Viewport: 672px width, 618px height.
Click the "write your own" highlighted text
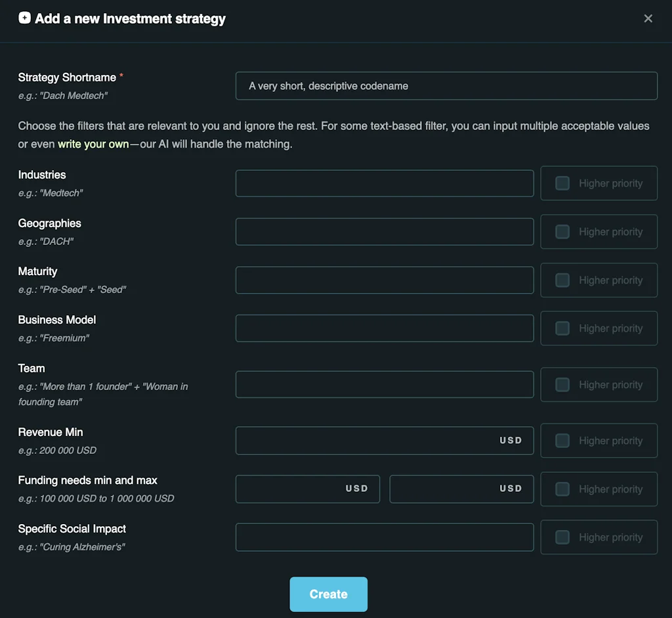click(x=93, y=144)
